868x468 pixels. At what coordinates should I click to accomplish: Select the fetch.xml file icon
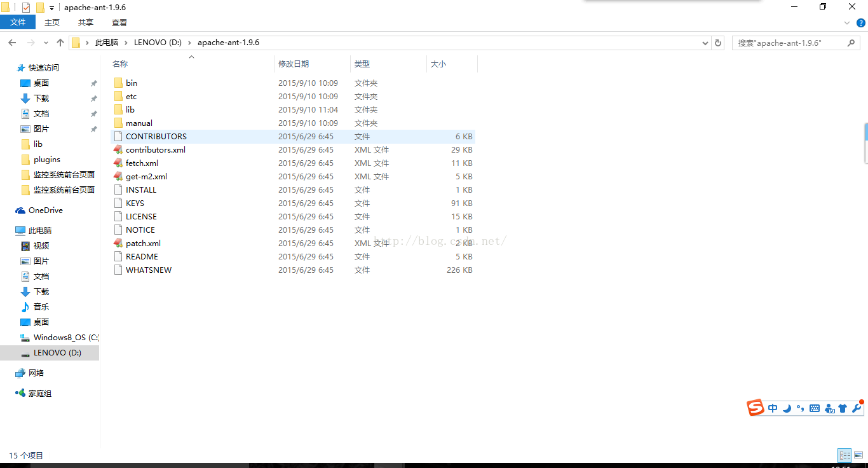[x=118, y=163]
